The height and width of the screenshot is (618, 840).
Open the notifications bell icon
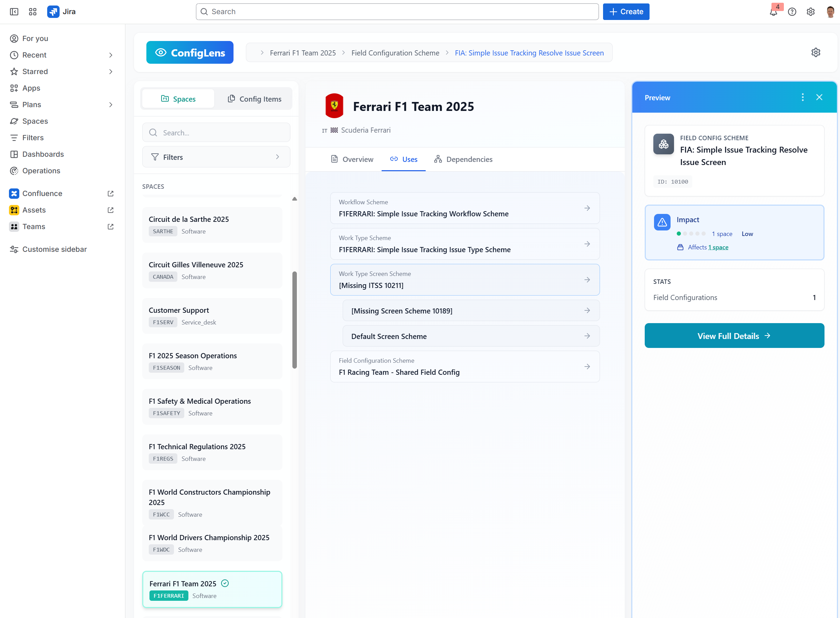[773, 12]
